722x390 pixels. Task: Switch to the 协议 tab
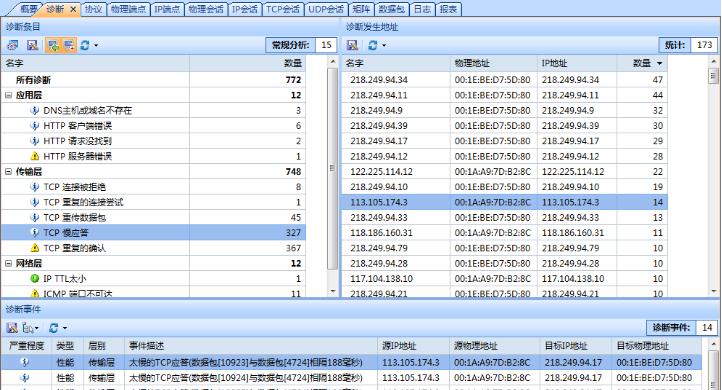click(x=93, y=9)
